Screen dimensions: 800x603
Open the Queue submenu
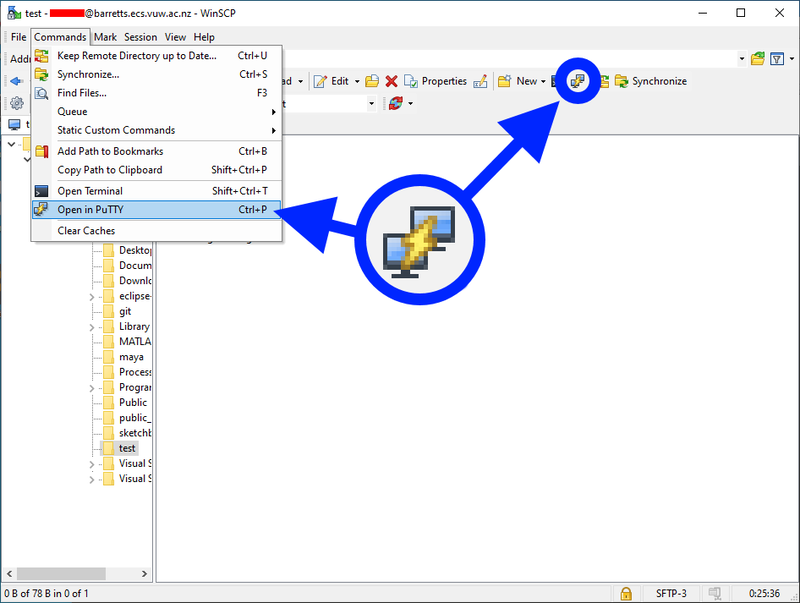pos(157,112)
